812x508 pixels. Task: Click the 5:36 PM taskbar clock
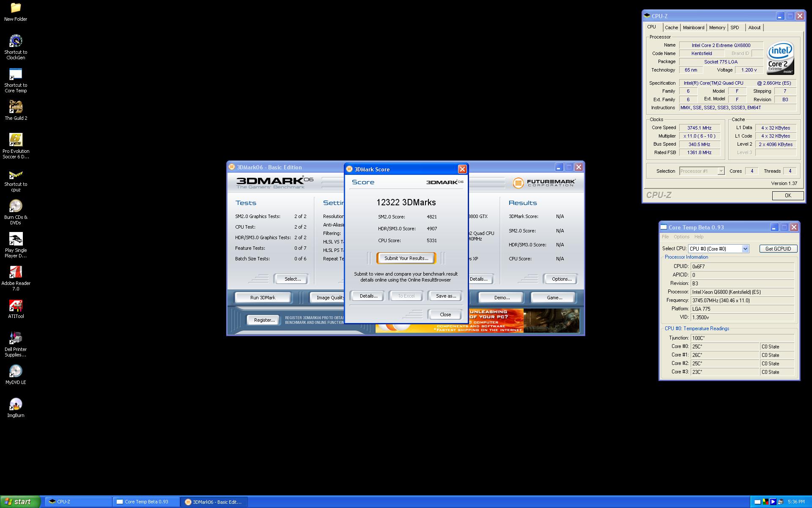(x=796, y=502)
